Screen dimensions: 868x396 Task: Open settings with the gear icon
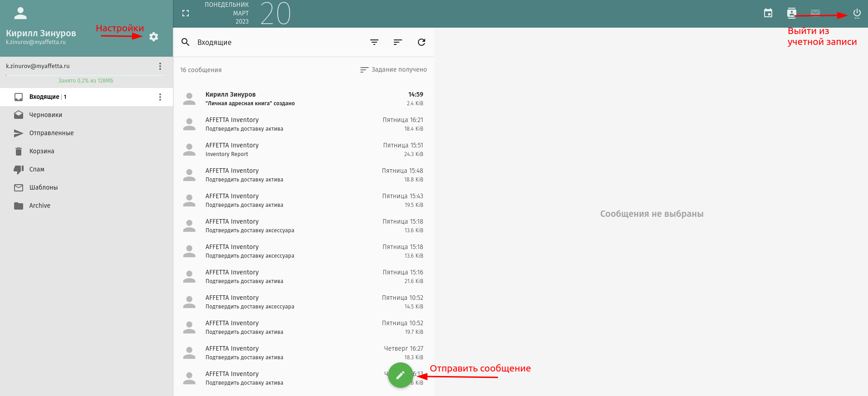(154, 37)
